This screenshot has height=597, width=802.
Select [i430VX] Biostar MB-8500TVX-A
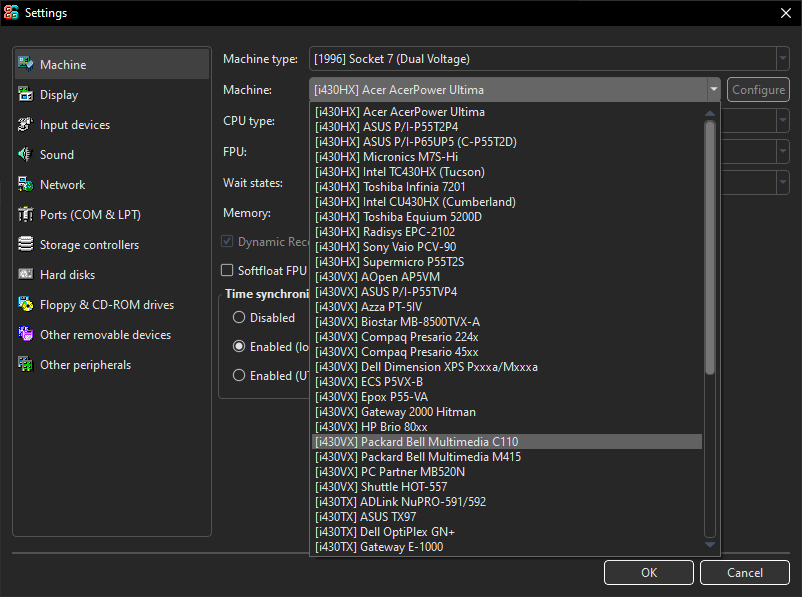(507, 322)
